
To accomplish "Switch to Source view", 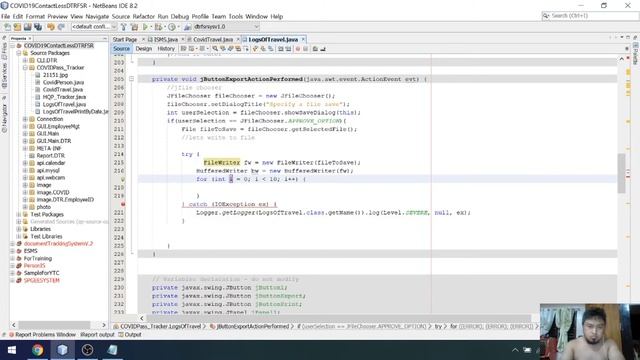I will [121, 49].
